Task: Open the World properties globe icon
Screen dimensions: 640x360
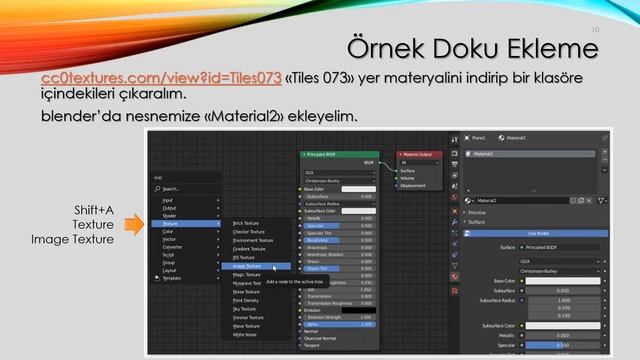Action: [x=455, y=197]
